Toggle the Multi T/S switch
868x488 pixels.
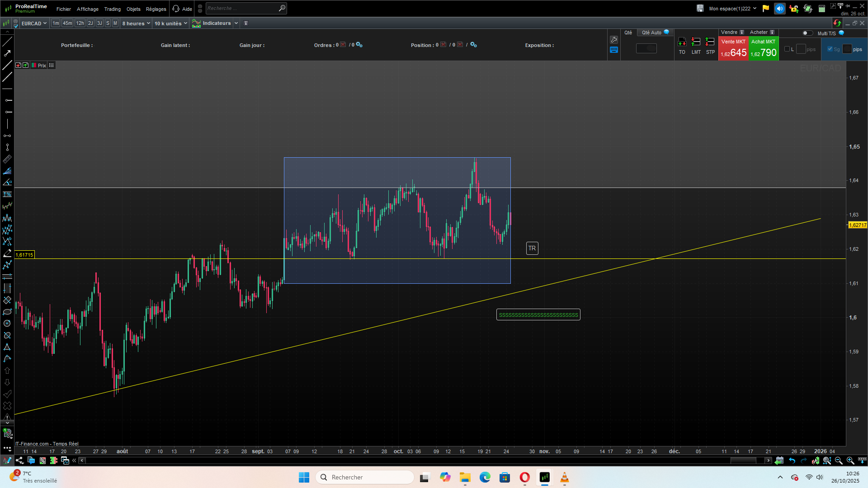(807, 33)
